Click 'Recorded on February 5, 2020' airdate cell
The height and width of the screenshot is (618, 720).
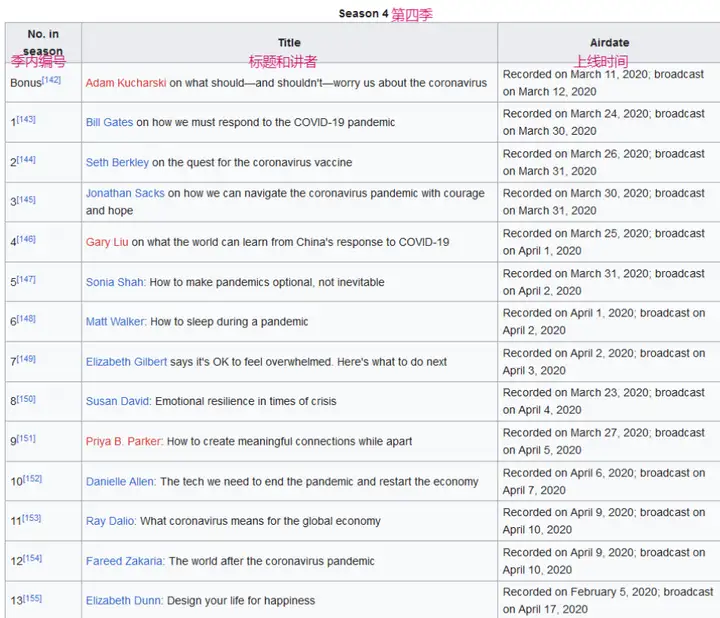coord(609,601)
